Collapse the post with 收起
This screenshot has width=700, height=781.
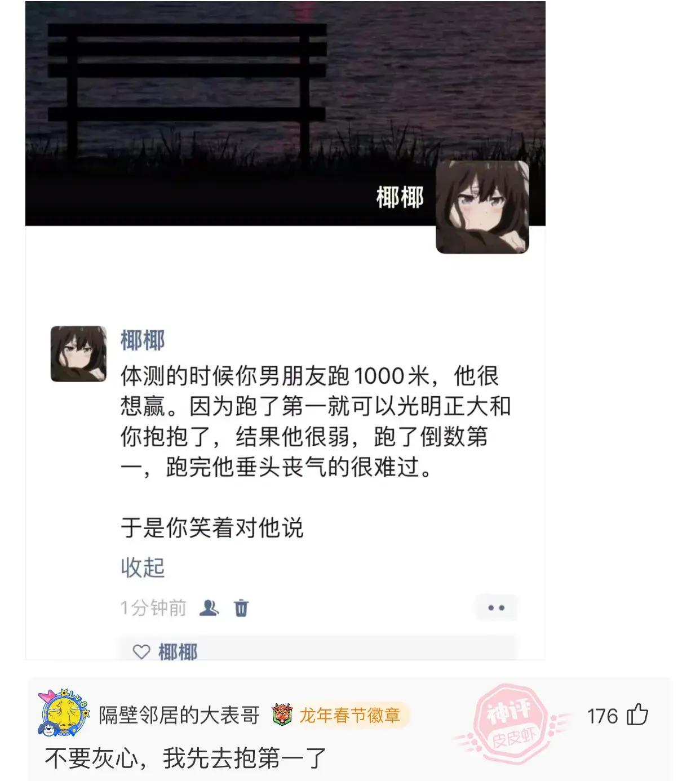(143, 567)
